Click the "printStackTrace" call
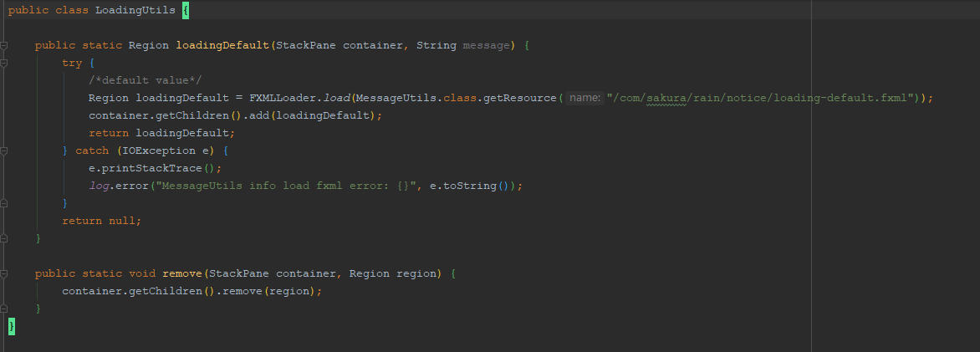 click(x=152, y=168)
